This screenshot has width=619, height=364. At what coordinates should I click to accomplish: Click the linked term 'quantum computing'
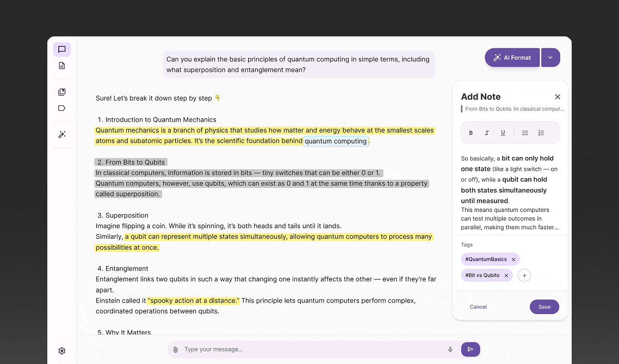point(336,141)
